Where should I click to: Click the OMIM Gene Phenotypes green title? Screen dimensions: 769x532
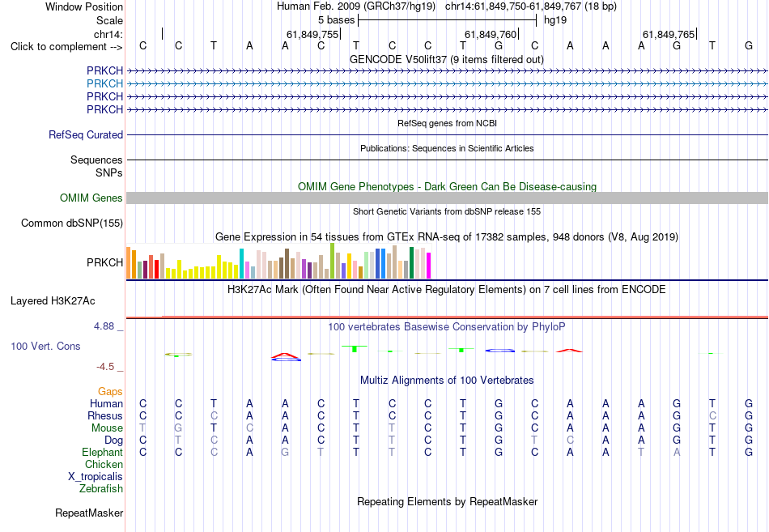click(x=447, y=186)
